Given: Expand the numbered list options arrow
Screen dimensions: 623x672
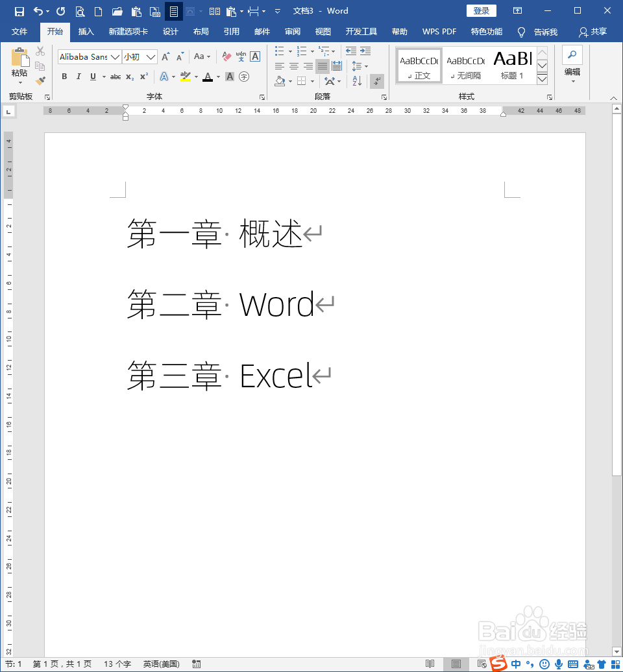Looking at the screenshot, I should (x=312, y=51).
